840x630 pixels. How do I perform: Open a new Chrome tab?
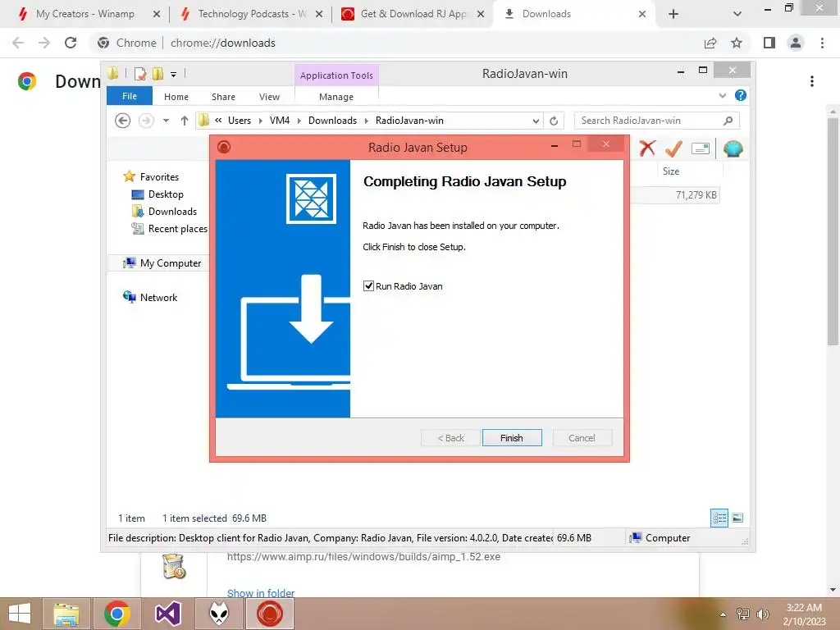[x=673, y=15]
